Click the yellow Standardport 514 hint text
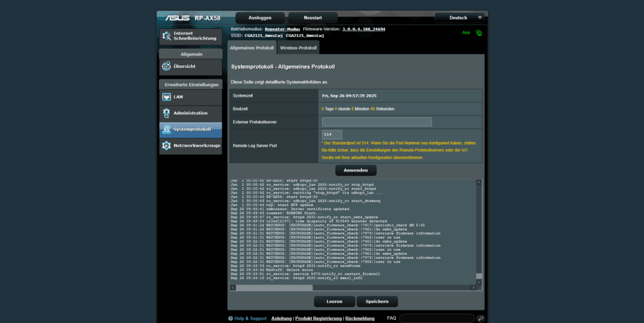This screenshot has height=323, width=644. tap(398, 150)
